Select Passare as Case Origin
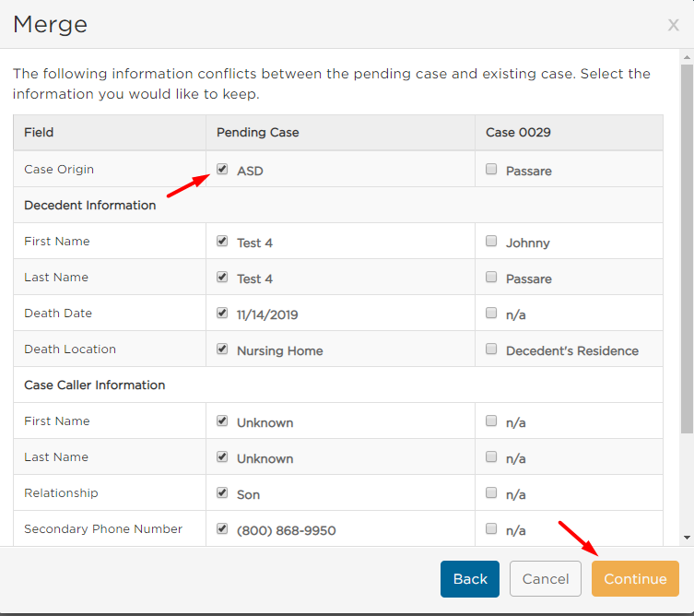Viewport: 694px width, 616px height. (491, 169)
